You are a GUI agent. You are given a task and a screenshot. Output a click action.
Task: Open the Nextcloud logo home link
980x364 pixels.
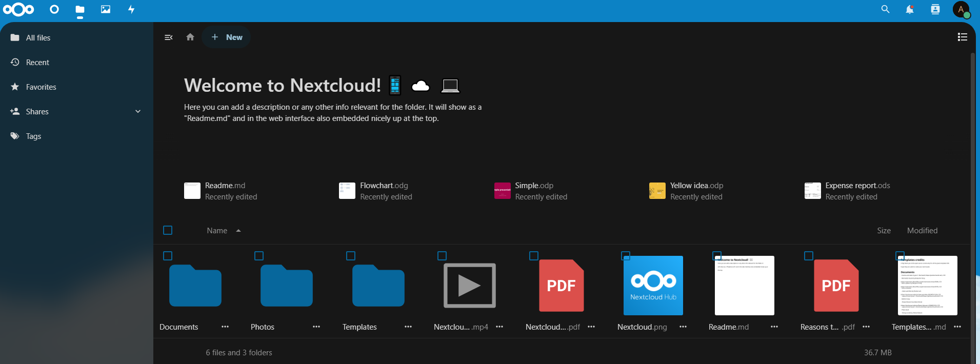pyautogui.click(x=18, y=9)
